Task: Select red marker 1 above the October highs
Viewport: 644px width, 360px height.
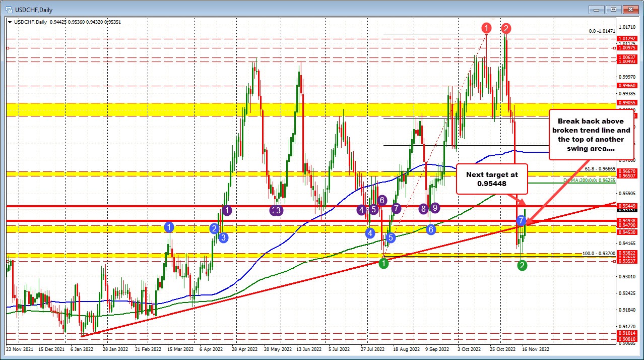Action: coord(485,28)
